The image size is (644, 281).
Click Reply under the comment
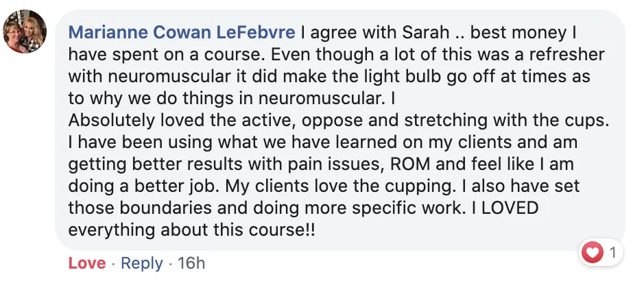pyautogui.click(x=142, y=263)
